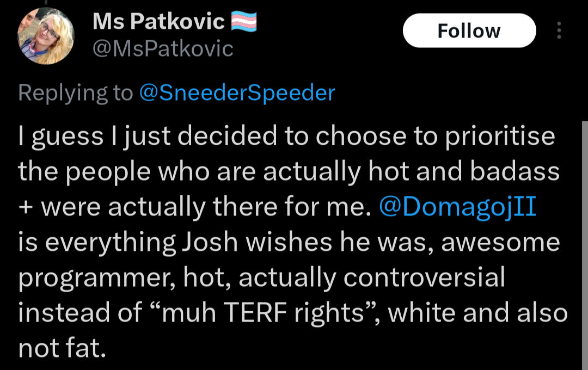Open the @DomagojII mention link
The image size is (588, 370).
[x=457, y=208]
